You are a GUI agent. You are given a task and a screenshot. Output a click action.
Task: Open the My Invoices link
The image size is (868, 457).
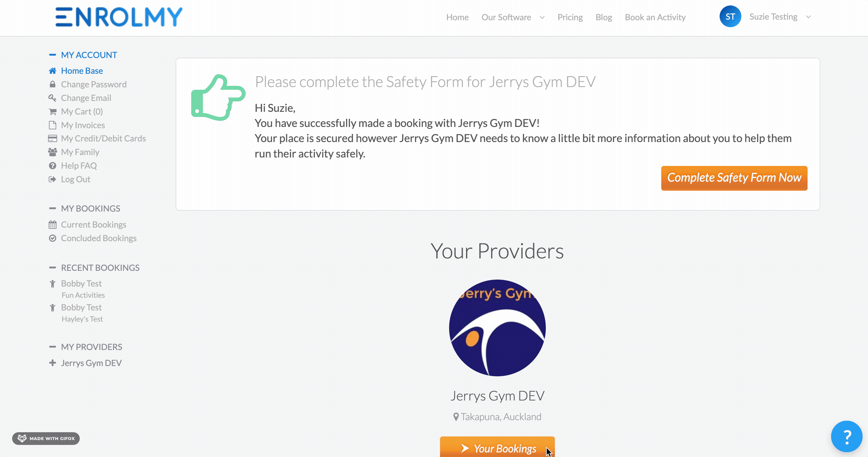83,125
